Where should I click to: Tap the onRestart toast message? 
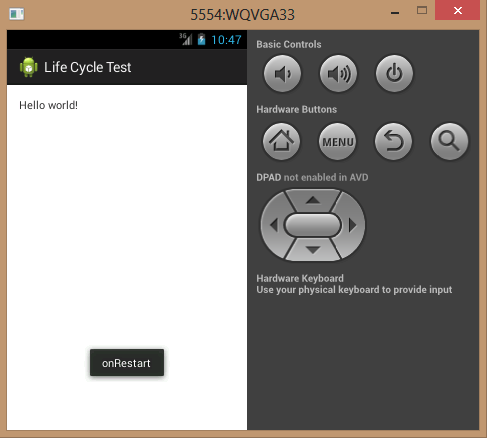click(x=127, y=363)
